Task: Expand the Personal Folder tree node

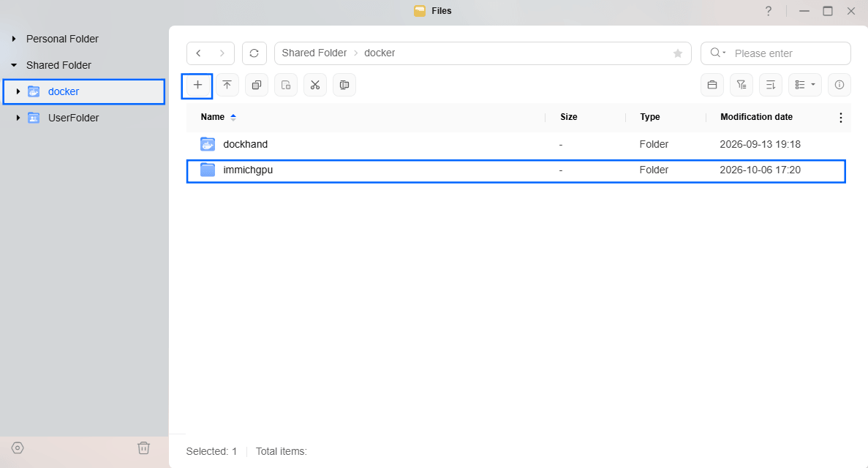Action: (x=14, y=39)
